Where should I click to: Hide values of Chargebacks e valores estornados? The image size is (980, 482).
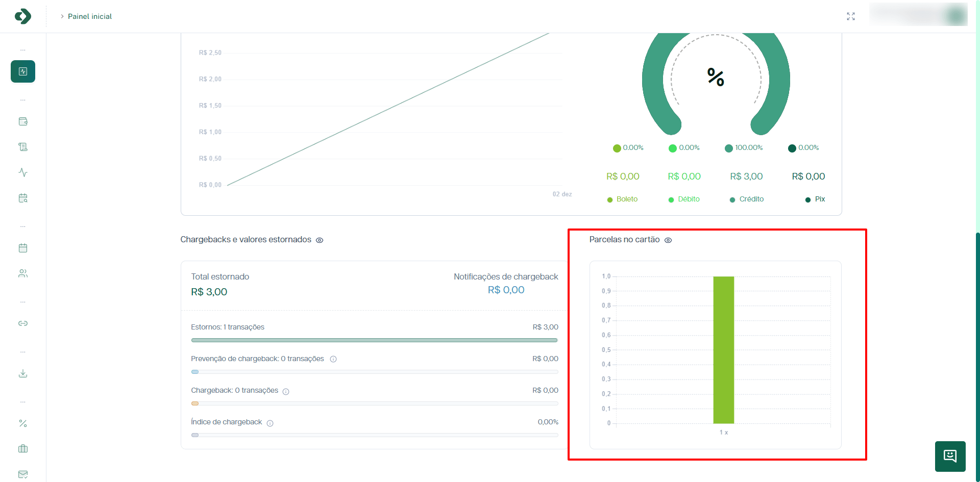click(320, 240)
